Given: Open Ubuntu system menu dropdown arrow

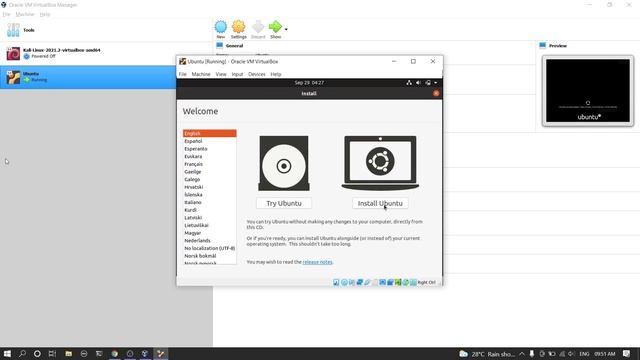Looking at the screenshot, I should (x=436, y=83).
